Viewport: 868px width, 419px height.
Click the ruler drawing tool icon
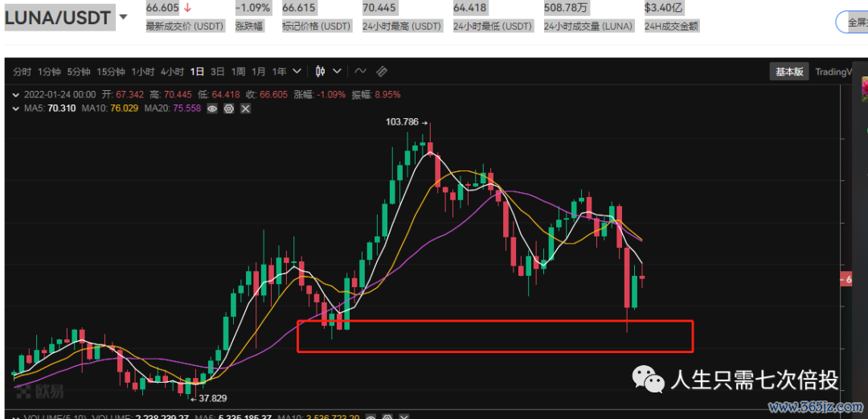coord(382,72)
